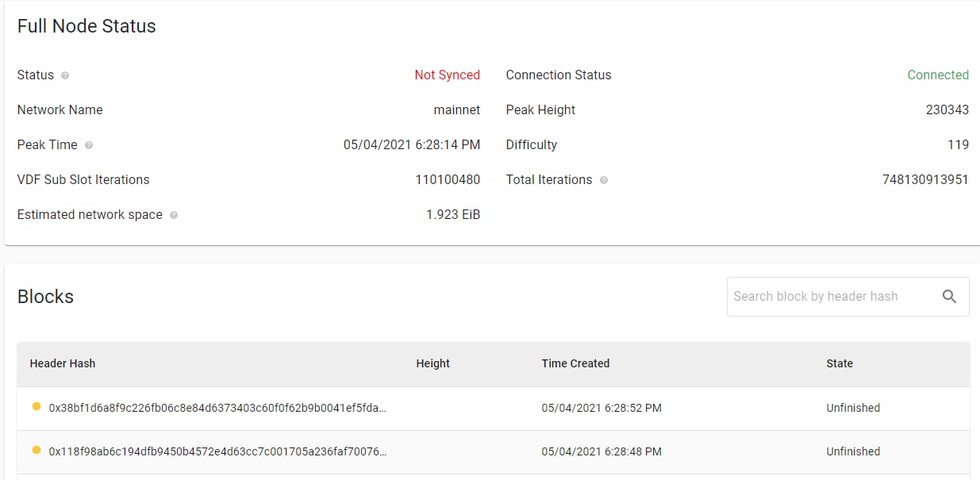The image size is (980, 480).
Task: Click the Connection Status label
Action: tap(559, 75)
